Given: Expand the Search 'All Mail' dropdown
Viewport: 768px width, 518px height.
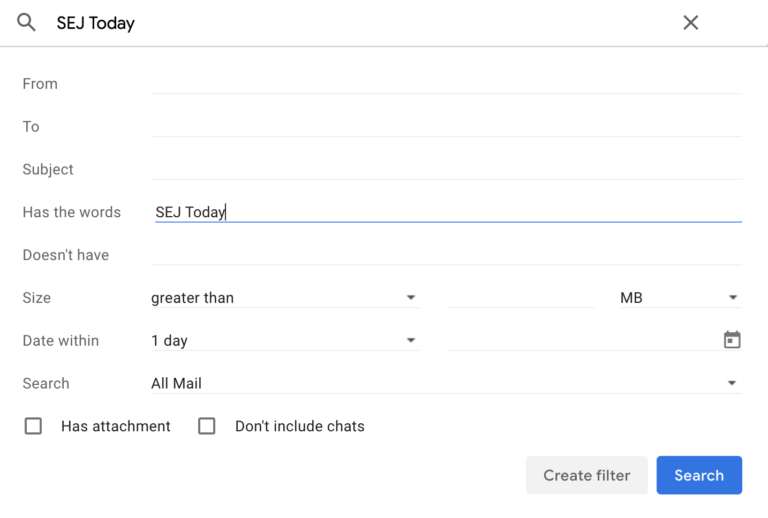Looking at the screenshot, I should 445,383.
